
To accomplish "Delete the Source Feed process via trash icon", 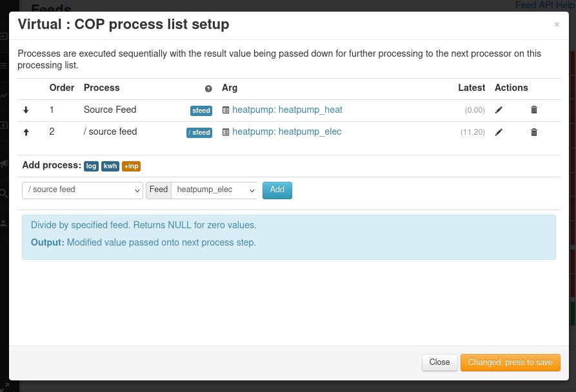I will click(533, 110).
